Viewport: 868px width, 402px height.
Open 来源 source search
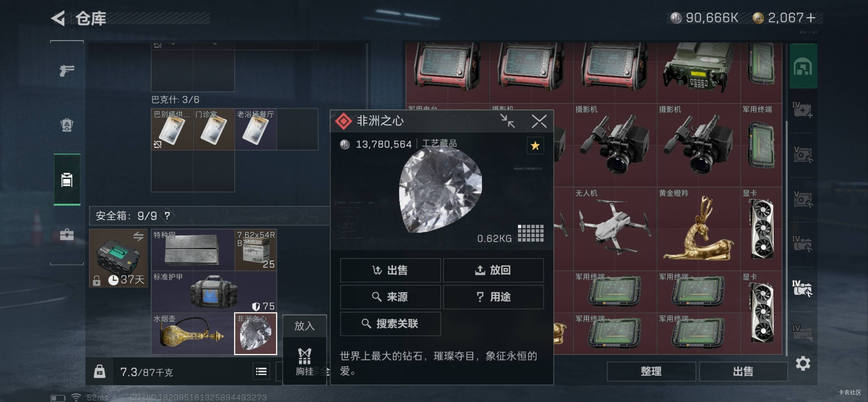390,297
